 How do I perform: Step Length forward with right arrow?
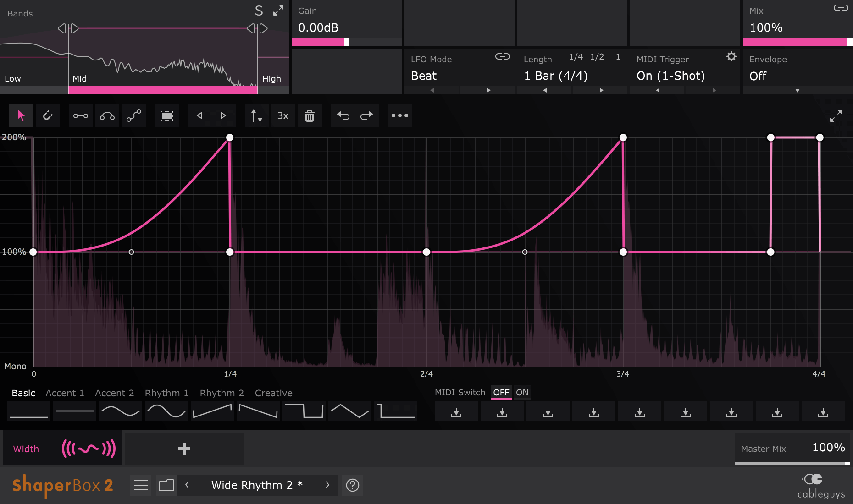click(600, 90)
